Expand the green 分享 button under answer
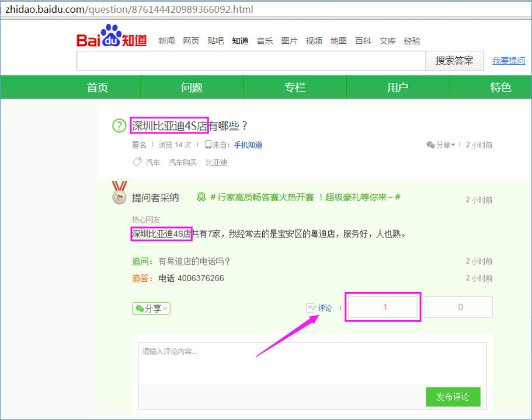The height and width of the screenshot is (420, 532). click(151, 309)
